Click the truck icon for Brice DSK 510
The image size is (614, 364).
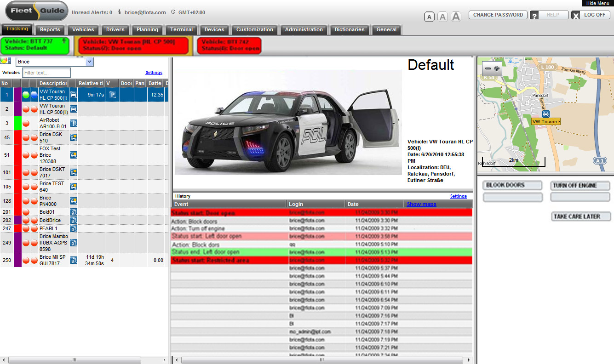pos(73,137)
